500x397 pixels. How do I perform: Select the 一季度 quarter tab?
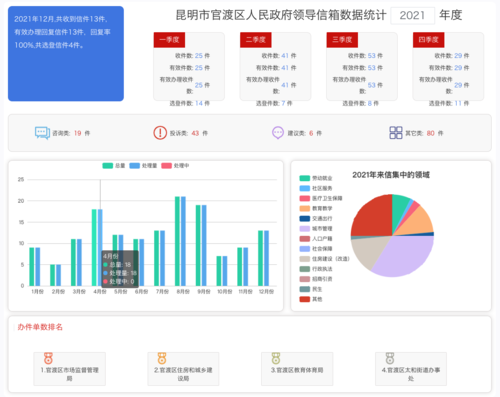tap(169, 40)
